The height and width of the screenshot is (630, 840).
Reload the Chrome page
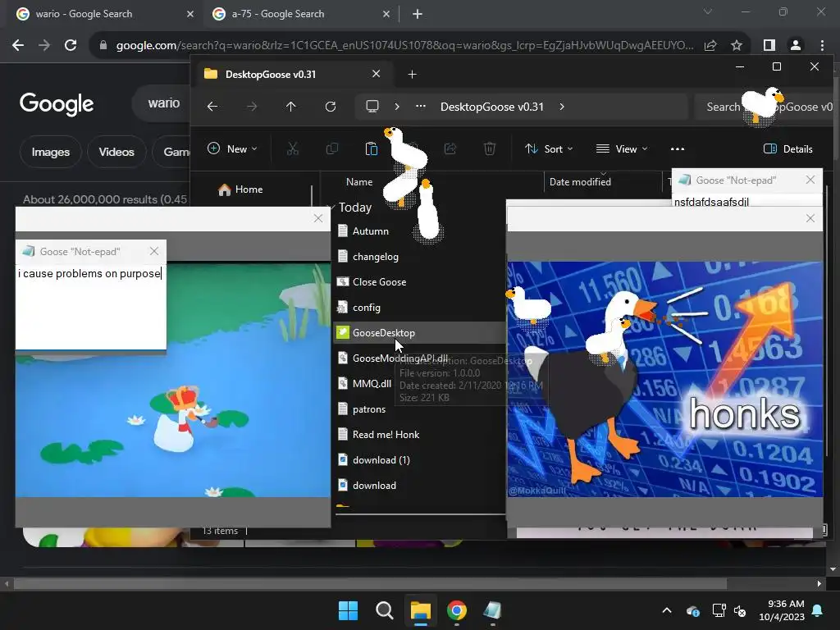[x=71, y=46]
